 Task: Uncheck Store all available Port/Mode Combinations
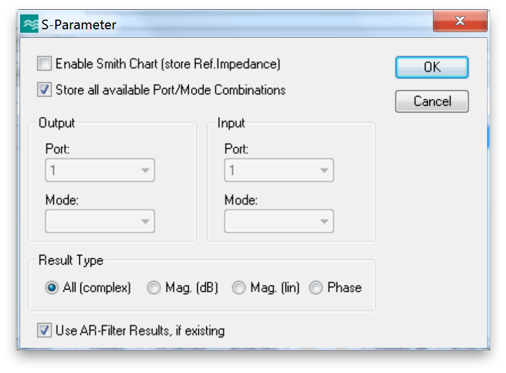[44, 90]
